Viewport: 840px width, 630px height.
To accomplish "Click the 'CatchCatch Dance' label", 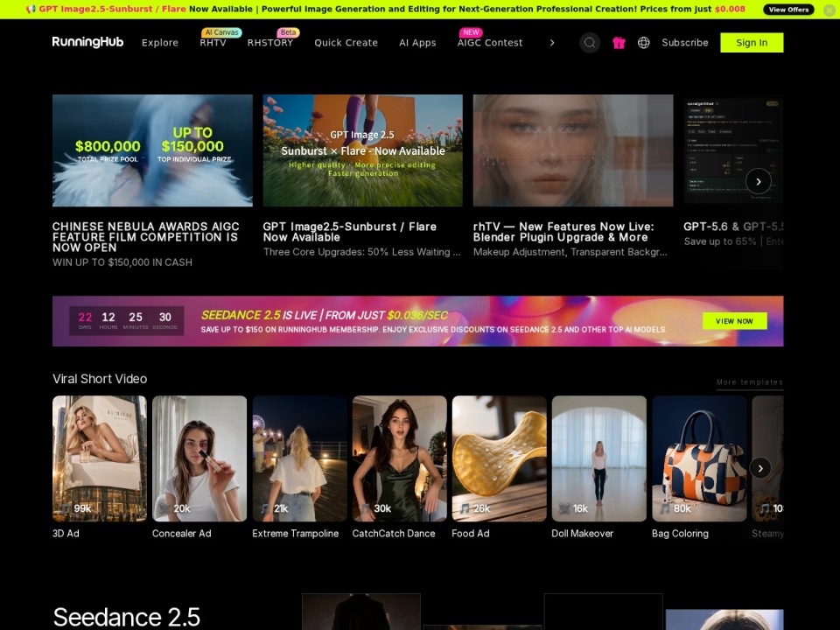I will coord(393,534).
